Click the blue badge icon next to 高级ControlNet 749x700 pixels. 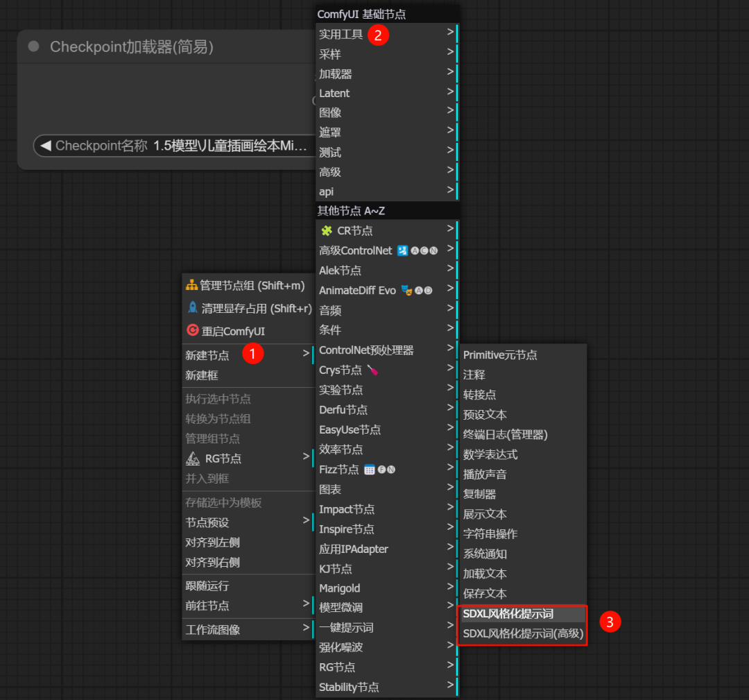click(403, 251)
